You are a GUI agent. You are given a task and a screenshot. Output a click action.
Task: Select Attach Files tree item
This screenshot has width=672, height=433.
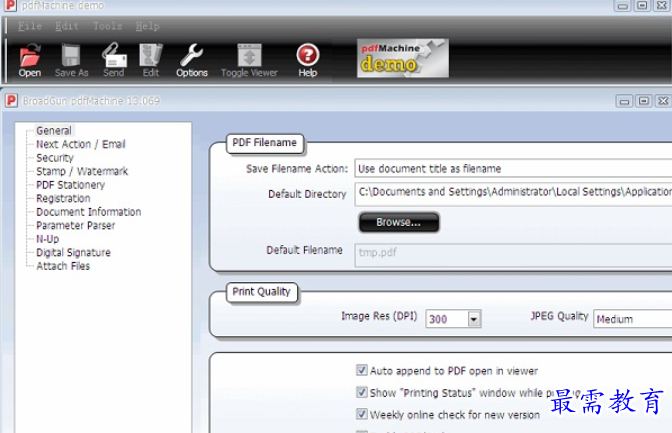63,266
